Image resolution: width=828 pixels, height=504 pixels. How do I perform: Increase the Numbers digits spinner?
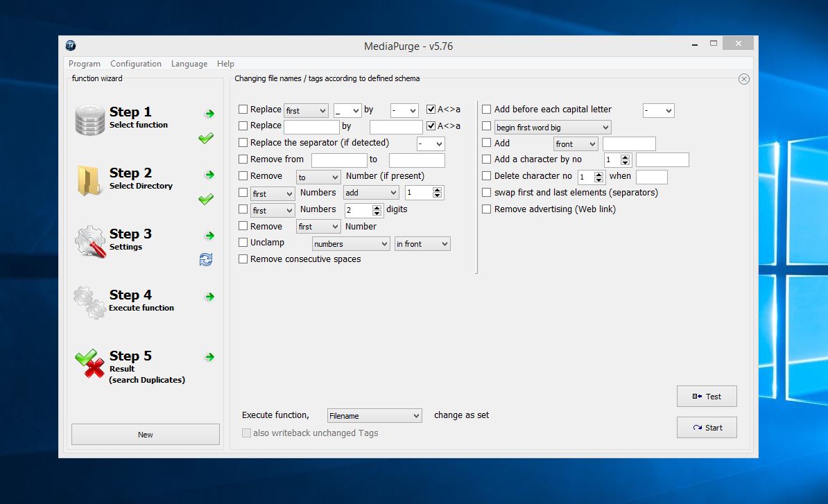(x=377, y=208)
